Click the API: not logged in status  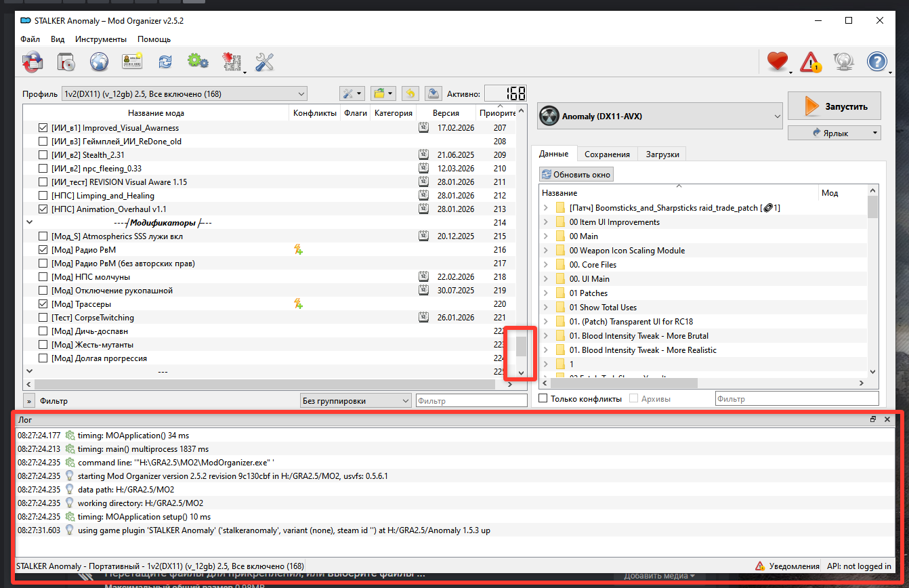coord(859,566)
